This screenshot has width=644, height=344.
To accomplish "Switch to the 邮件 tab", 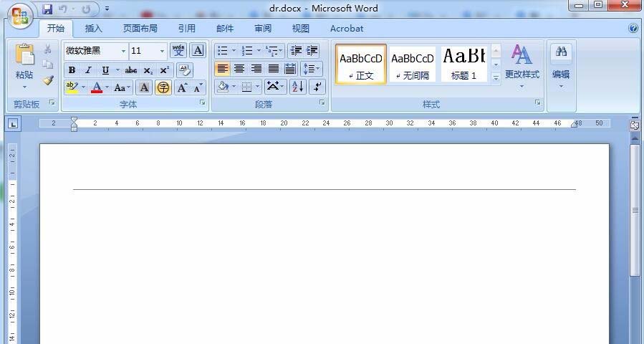I will tap(225, 29).
